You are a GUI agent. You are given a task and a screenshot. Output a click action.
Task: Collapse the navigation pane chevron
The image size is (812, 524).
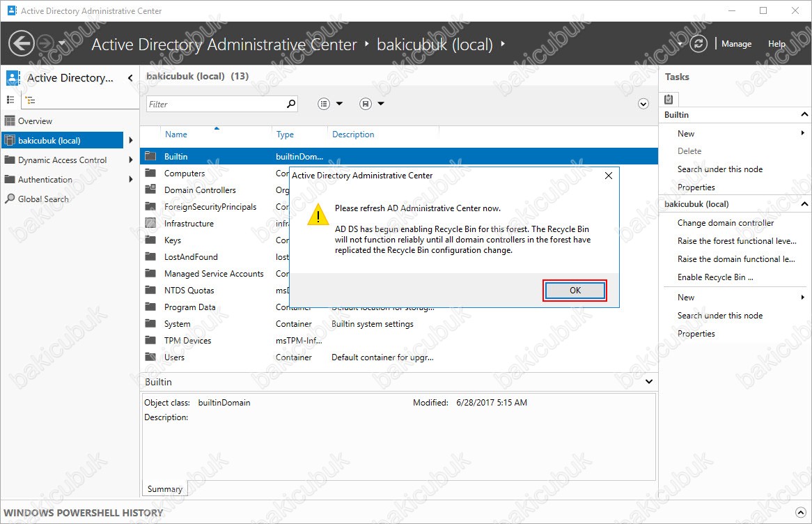pos(130,78)
